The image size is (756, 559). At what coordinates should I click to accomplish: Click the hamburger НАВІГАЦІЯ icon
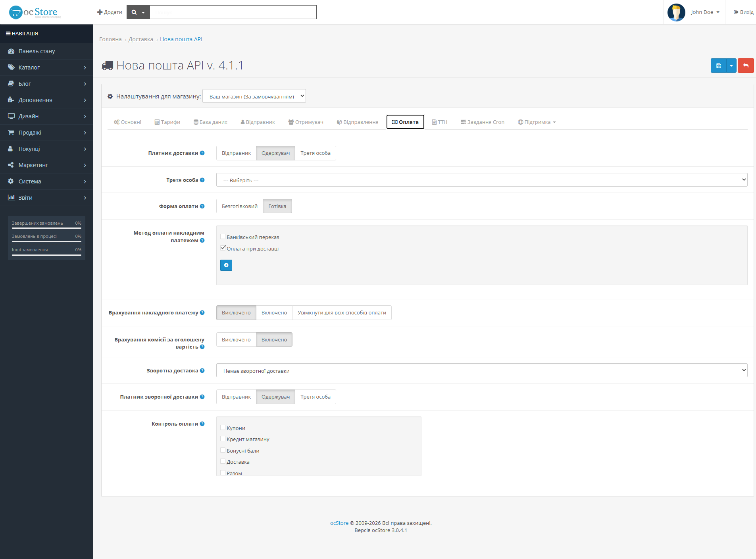(8, 34)
